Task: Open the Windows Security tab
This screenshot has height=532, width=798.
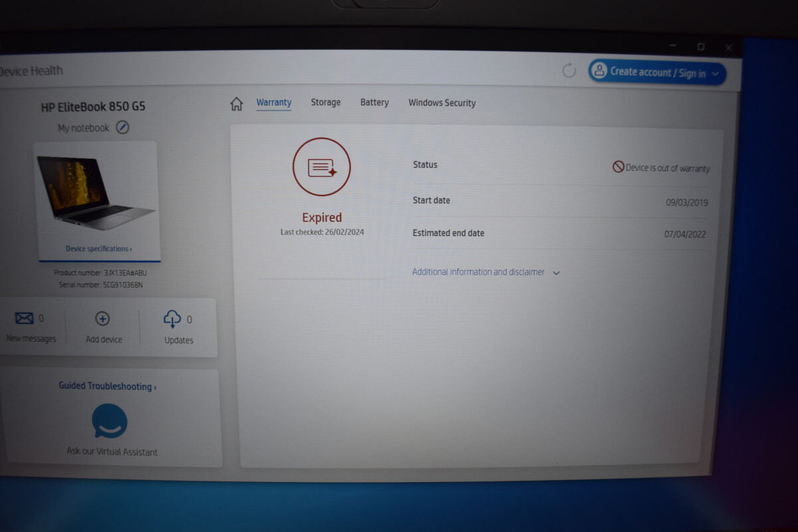Action: click(x=442, y=103)
